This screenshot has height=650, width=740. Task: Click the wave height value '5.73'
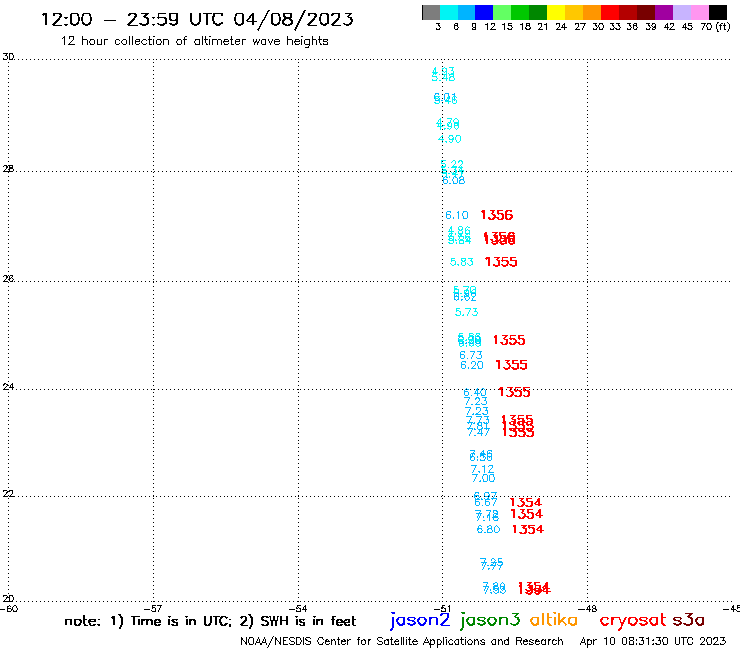[466, 312]
